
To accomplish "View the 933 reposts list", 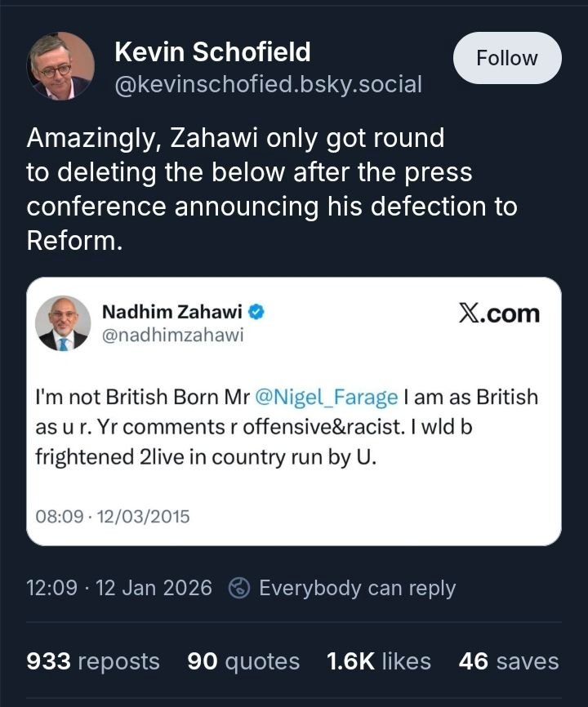I will pos(93,661).
